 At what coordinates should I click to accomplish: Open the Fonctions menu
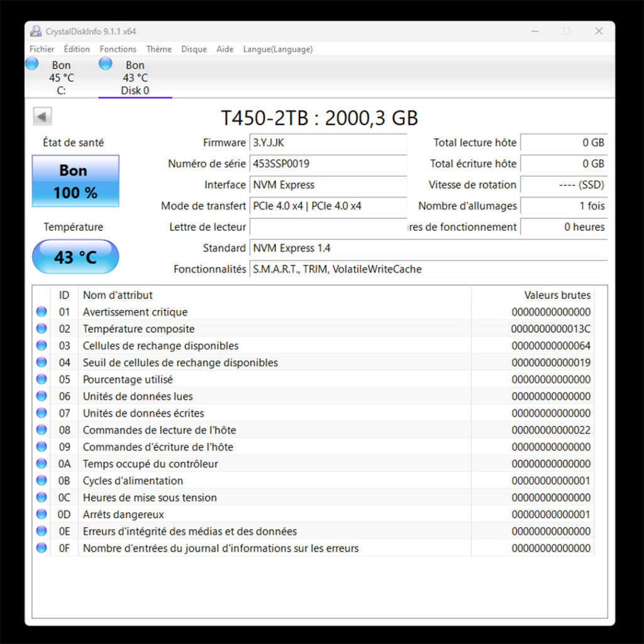(x=118, y=49)
